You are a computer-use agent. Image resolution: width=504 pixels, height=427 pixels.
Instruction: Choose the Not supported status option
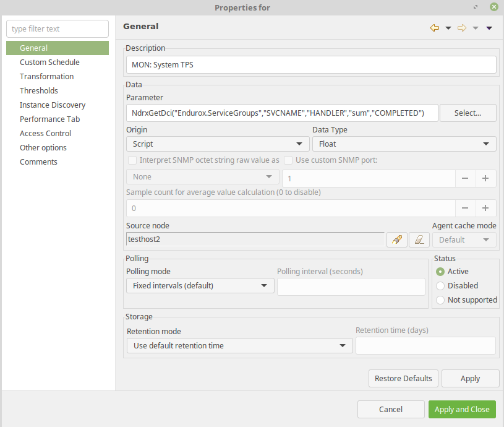click(440, 300)
